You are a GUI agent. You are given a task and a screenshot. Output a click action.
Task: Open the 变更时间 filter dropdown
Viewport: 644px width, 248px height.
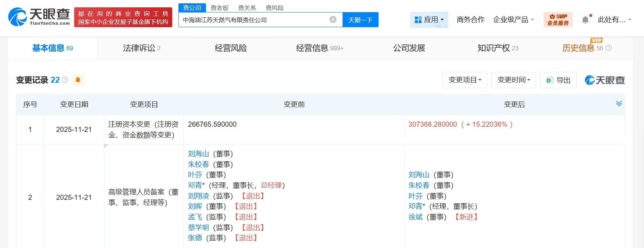pyautogui.click(x=513, y=80)
